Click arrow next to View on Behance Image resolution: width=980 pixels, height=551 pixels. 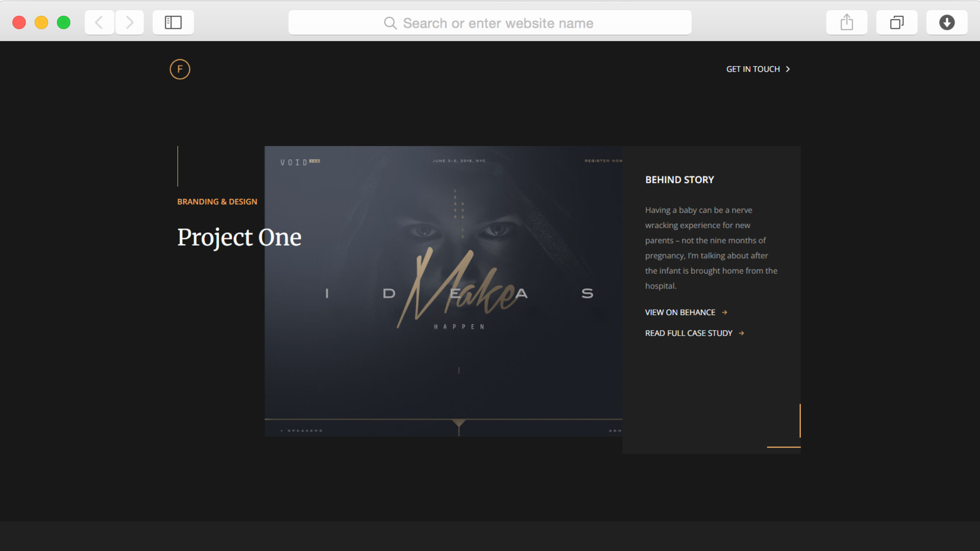[724, 313]
